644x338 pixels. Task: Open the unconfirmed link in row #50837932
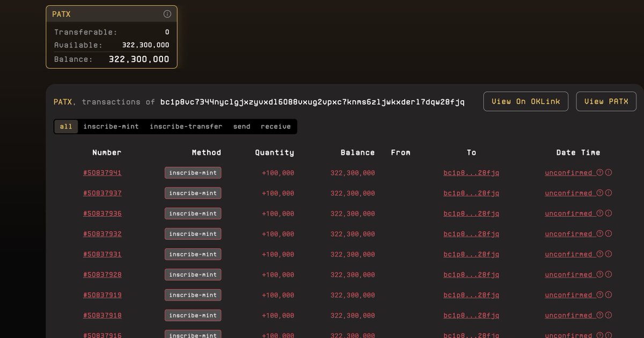569,234
